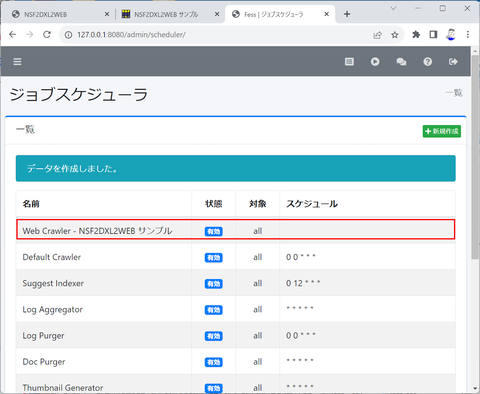Open the chat bubbles icon in header
This screenshot has width=480, height=394.
[401, 62]
